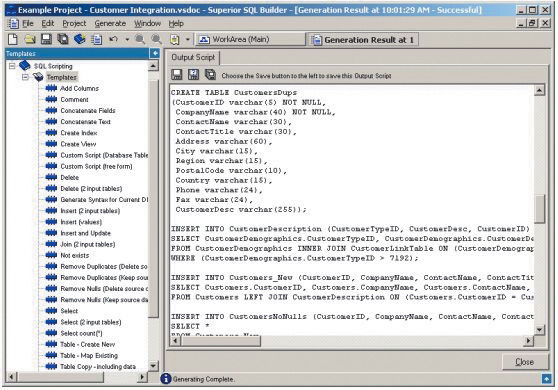
Task: Select the Concatenate Fields template
Action: click(88, 111)
